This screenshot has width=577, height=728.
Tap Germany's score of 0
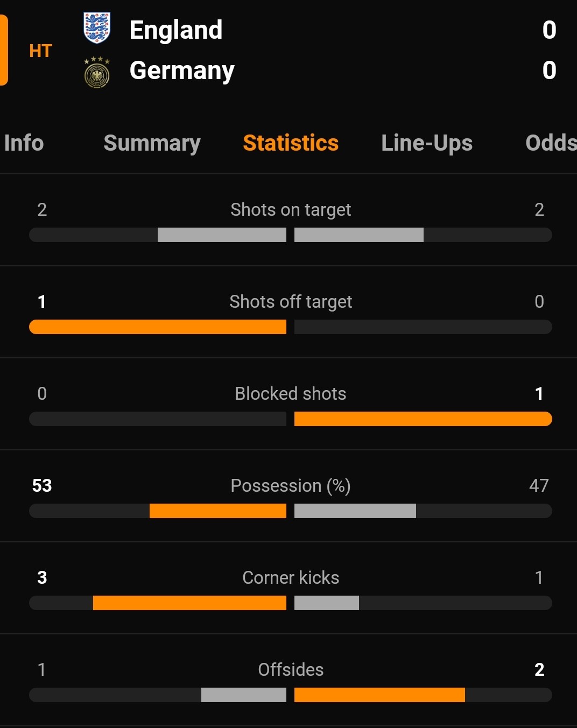[549, 70]
